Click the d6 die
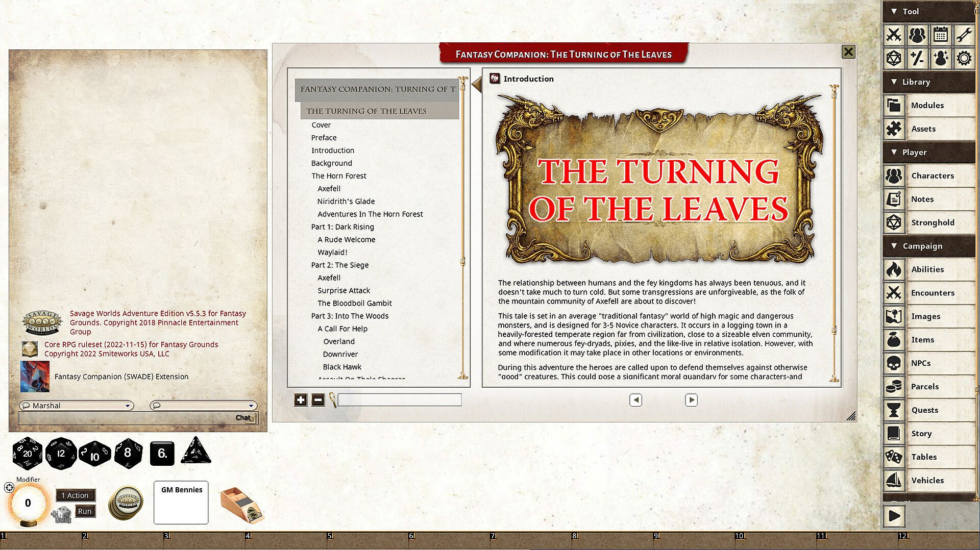The width and height of the screenshot is (980, 550). [x=162, y=453]
